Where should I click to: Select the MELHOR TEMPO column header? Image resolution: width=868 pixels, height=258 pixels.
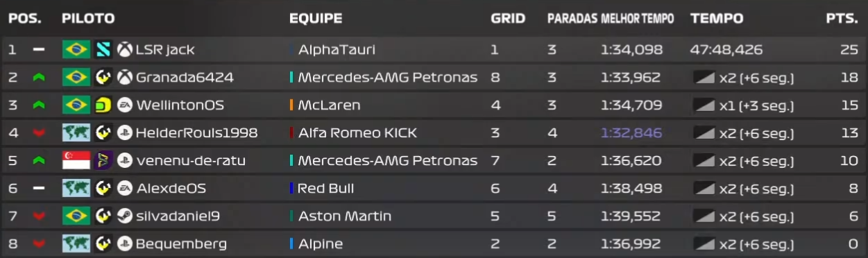pos(637,19)
